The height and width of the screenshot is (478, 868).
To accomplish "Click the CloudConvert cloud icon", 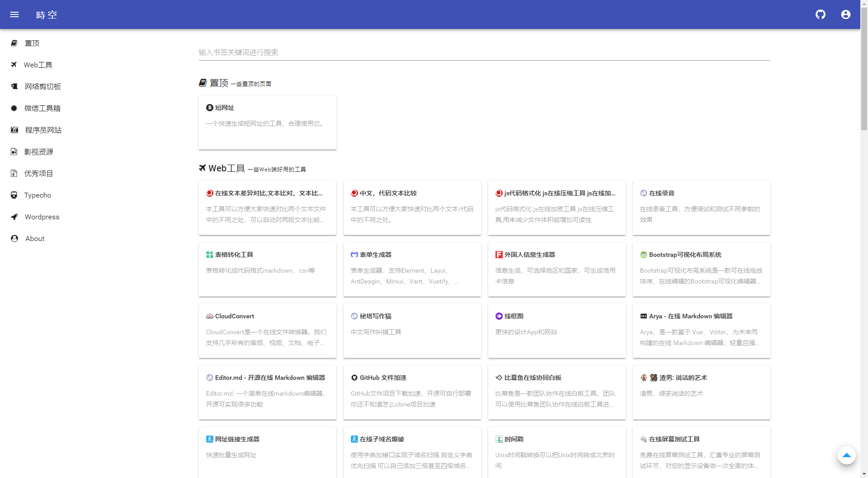I will click(x=209, y=316).
